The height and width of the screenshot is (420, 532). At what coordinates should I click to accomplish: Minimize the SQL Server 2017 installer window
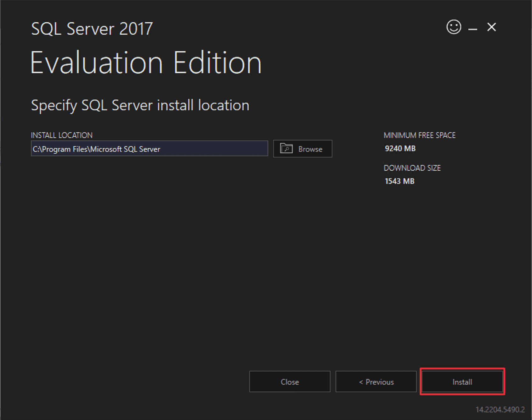tap(472, 28)
